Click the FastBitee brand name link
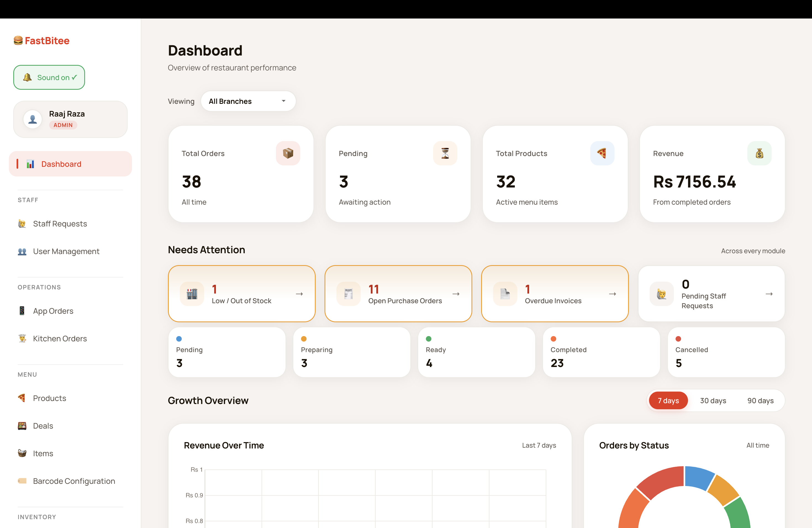Screen dimensions: 812x528 (x=47, y=41)
